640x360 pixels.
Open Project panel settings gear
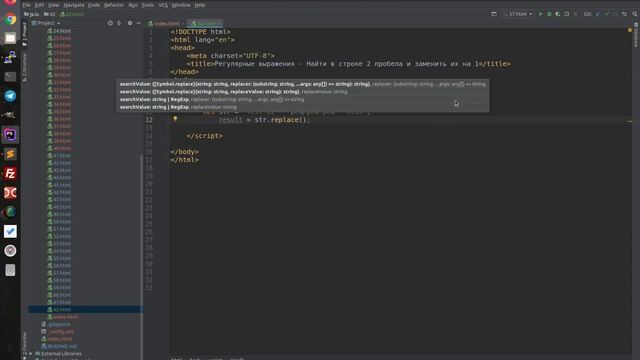coord(130,23)
